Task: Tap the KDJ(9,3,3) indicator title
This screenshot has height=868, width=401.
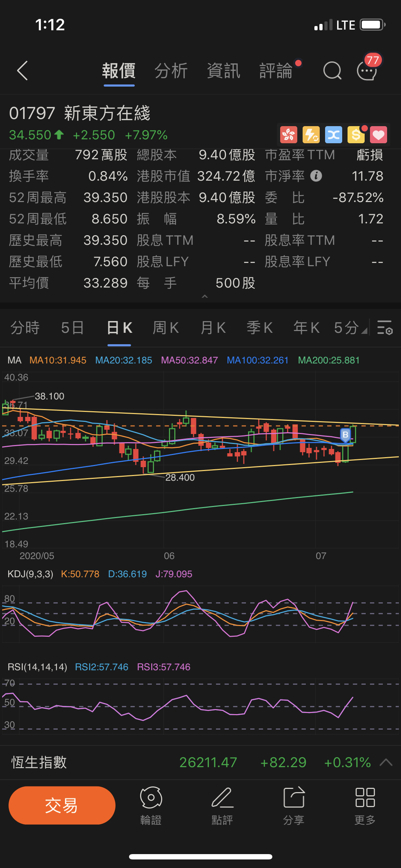Action: [30, 574]
